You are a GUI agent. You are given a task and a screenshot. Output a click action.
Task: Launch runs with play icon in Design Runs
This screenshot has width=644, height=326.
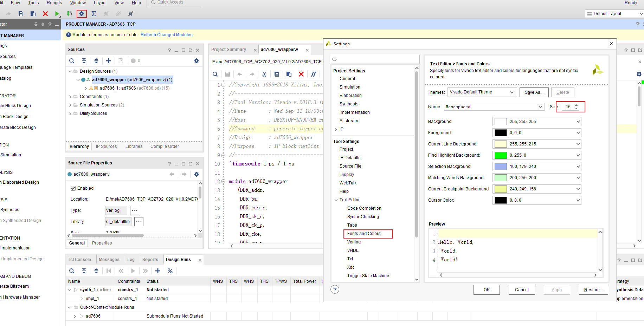tap(133, 271)
